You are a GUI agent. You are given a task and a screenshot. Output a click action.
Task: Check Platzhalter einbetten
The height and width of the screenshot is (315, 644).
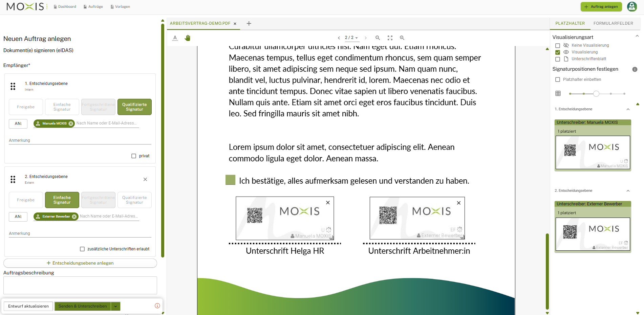point(558,80)
